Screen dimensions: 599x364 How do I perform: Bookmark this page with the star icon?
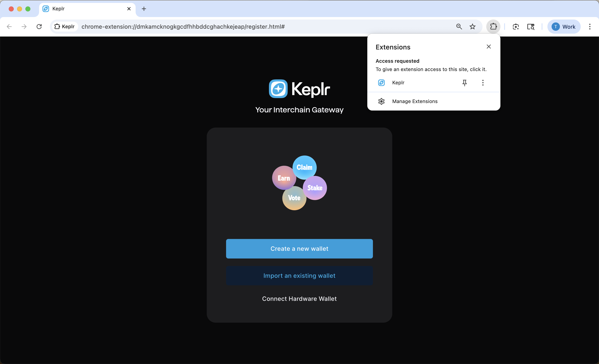(472, 26)
